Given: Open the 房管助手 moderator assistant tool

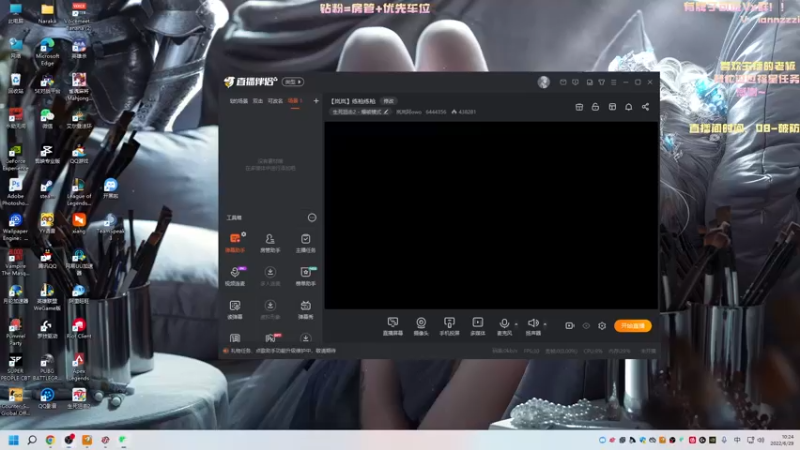Looking at the screenshot, I should tap(270, 243).
